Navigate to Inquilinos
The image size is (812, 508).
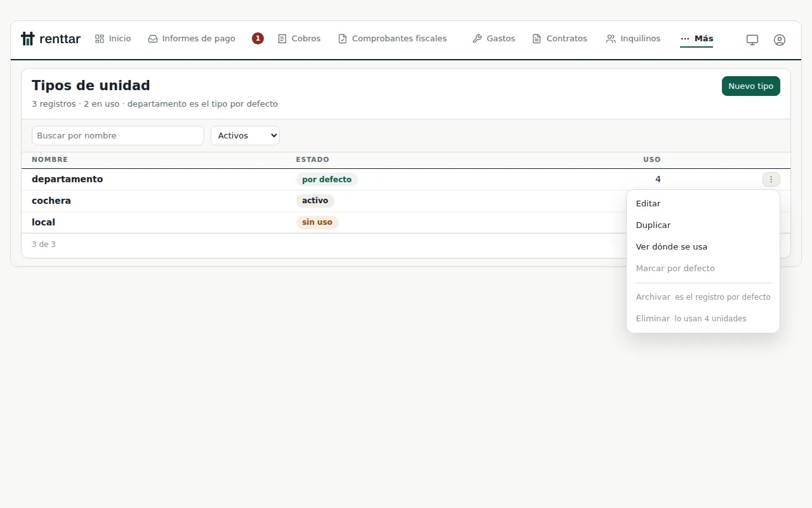633,39
